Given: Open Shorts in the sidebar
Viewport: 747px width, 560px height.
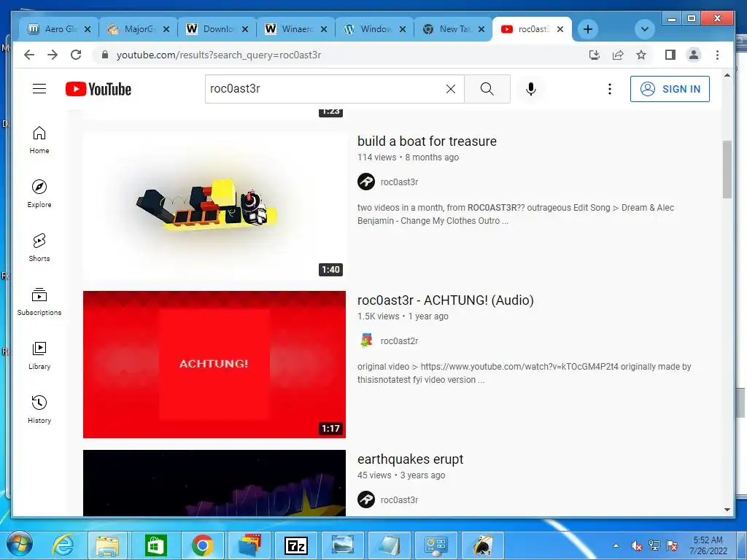Looking at the screenshot, I should (x=39, y=248).
